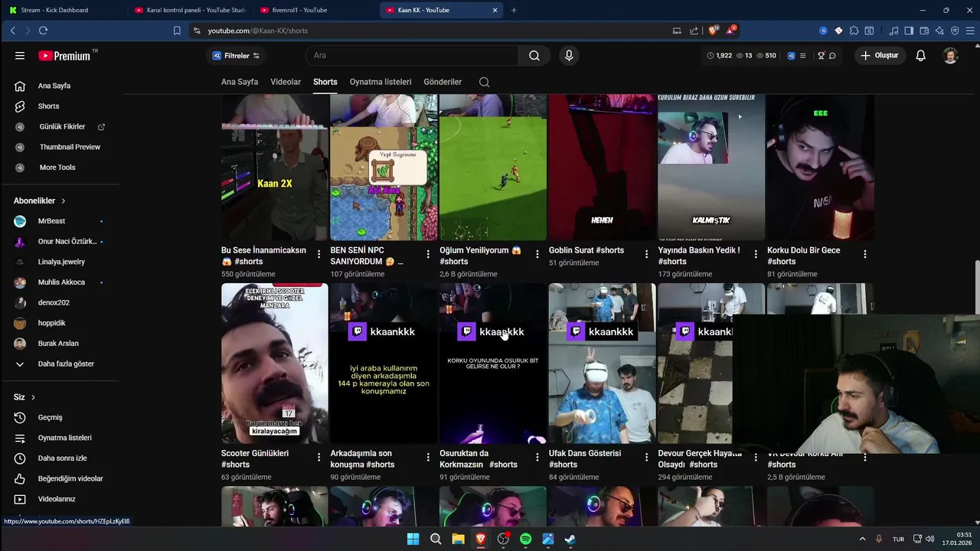
Task: Open Linalya.jewelry subscription channel
Action: [60, 262]
